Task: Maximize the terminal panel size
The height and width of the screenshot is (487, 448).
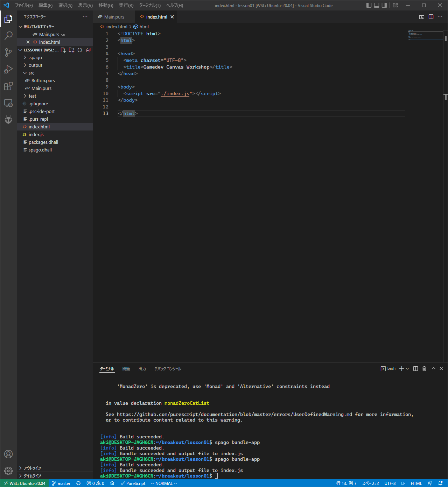Action: click(433, 368)
